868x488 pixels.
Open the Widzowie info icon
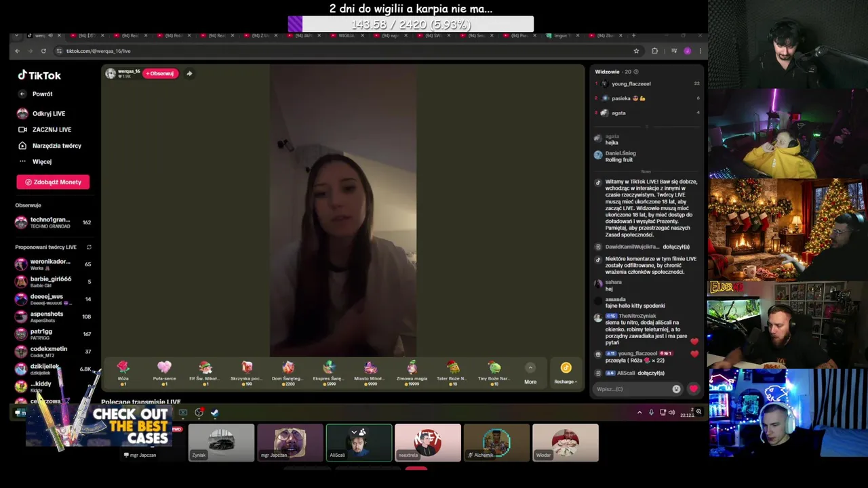tap(635, 72)
